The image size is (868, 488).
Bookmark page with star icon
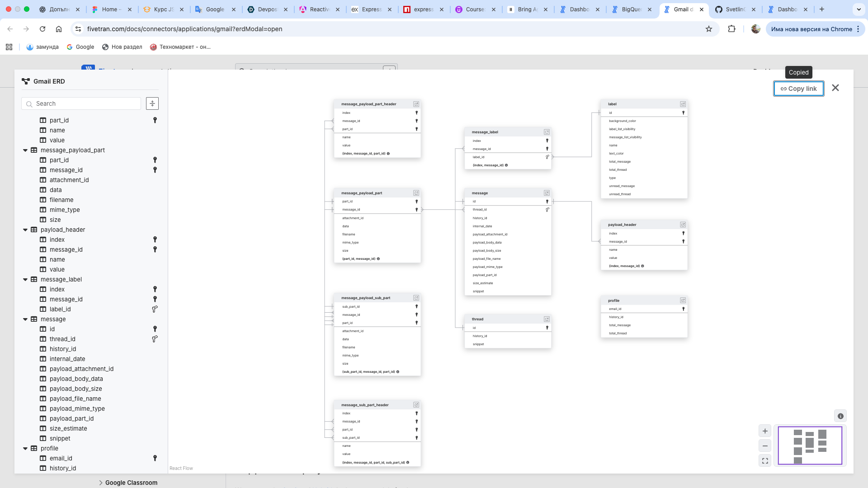tap(709, 29)
